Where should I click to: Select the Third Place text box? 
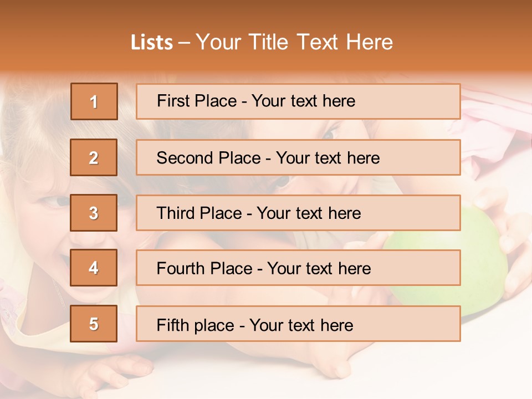point(298,213)
